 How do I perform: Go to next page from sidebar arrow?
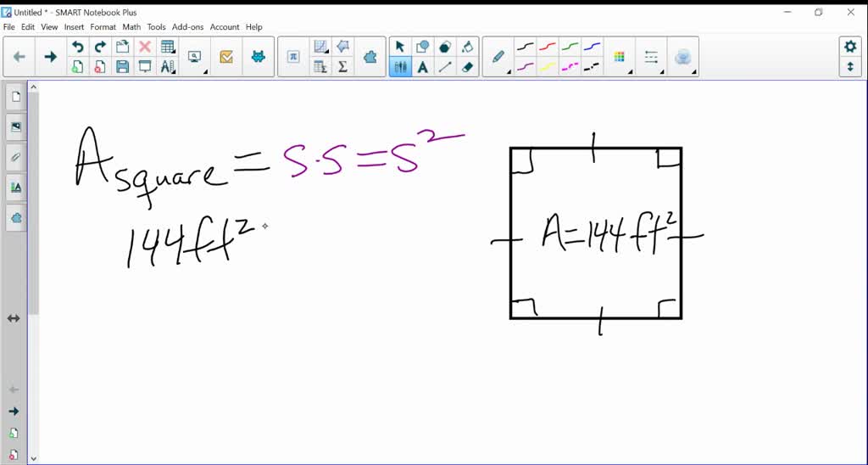[x=14, y=412]
